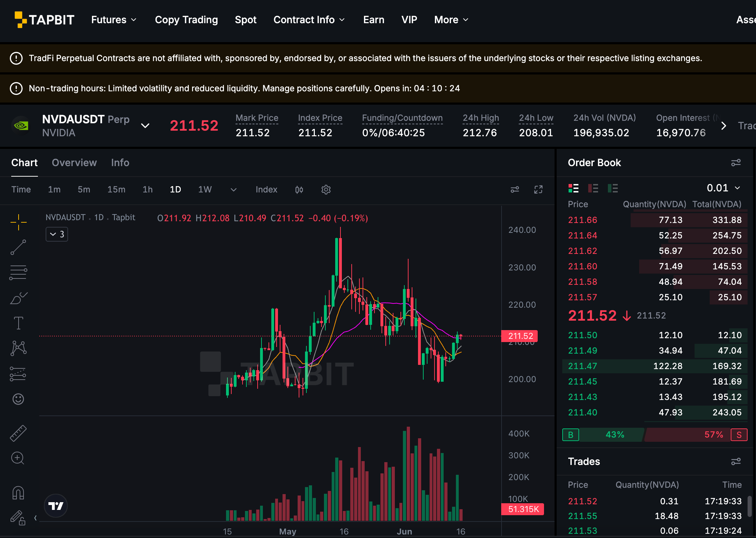The height and width of the screenshot is (538, 756).
Task: Click the 57% sell ratio bar
Action: click(687, 435)
